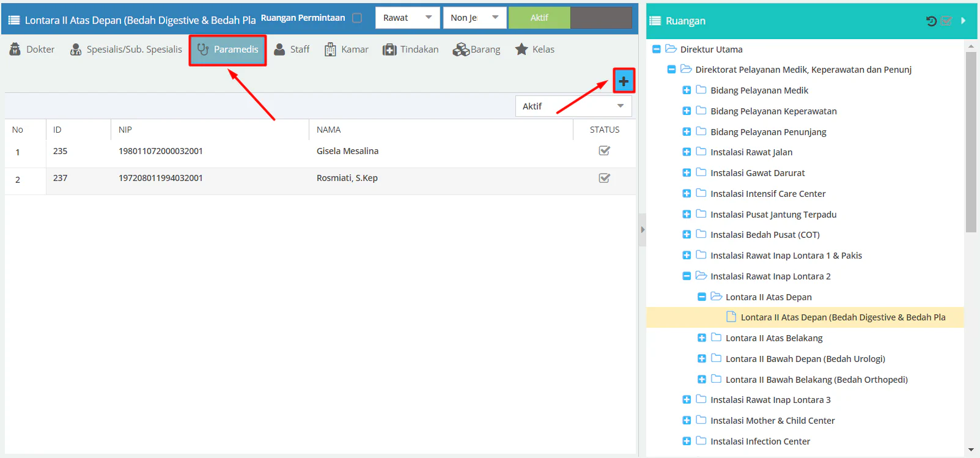Open the Kelas tab
The width and height of the screenshot is (980, 458).
[535, 50]
